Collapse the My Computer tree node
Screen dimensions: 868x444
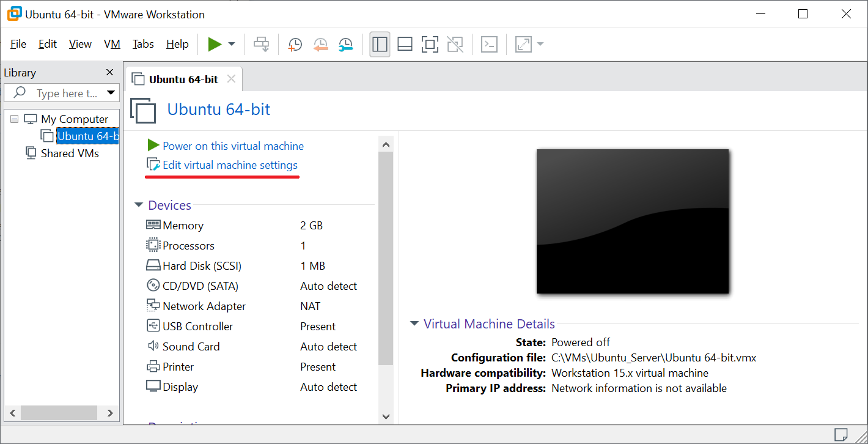(15, 119)
